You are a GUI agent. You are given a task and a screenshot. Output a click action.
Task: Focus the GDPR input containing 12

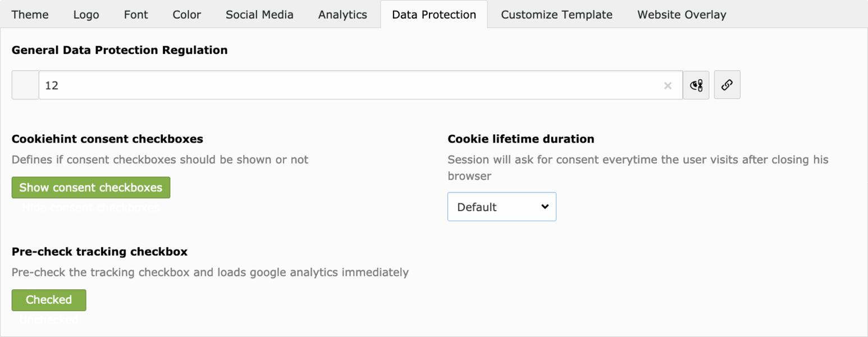coord(360,85)
